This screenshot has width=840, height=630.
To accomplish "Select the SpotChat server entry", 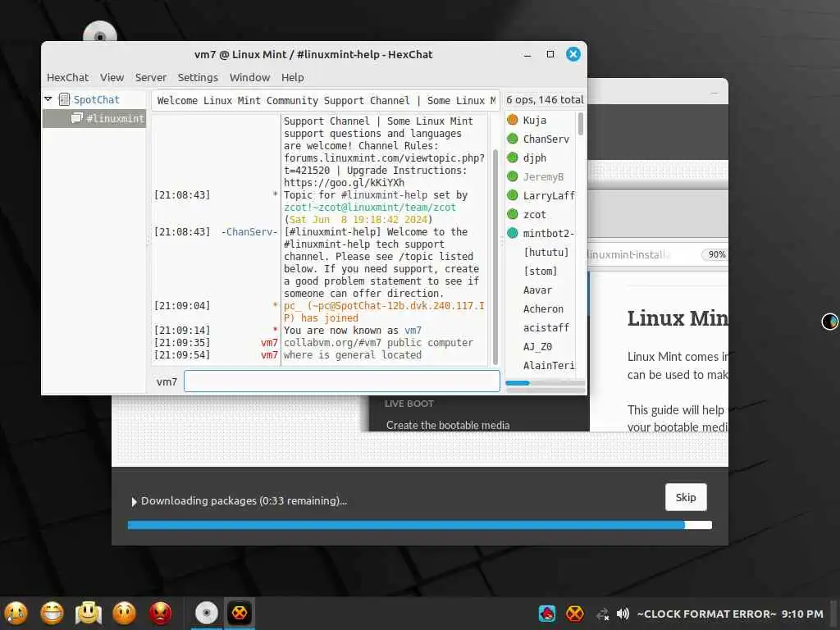I will point(97,99).
